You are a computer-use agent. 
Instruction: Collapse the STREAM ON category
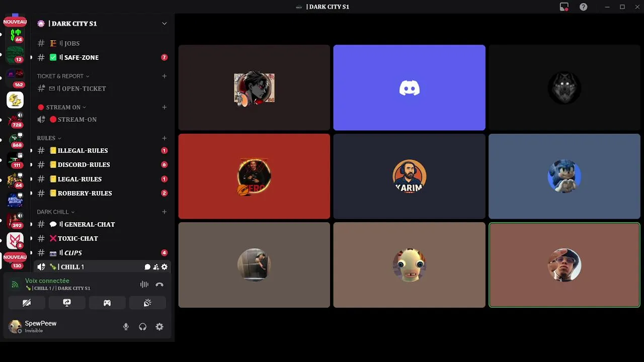click(x=62, y=107)
